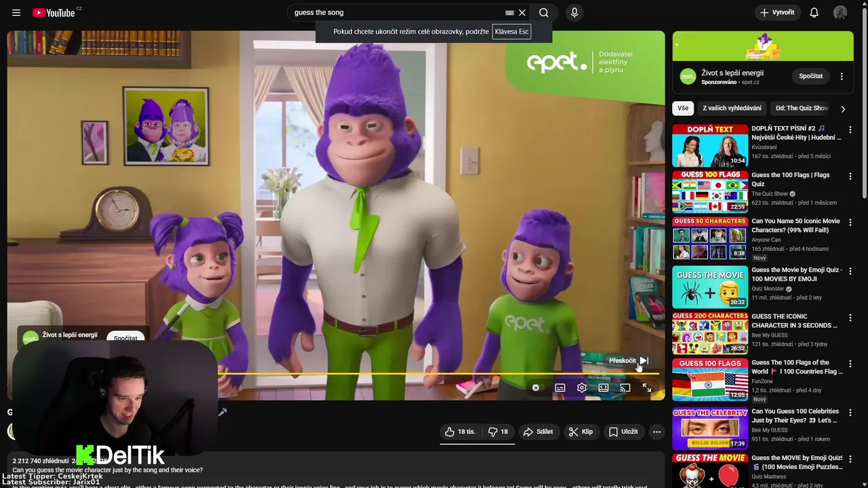This screenshot has height=488, width=868.
Task: Select 'Z vašich vyhledávání' chip
Action: point(732,108)
